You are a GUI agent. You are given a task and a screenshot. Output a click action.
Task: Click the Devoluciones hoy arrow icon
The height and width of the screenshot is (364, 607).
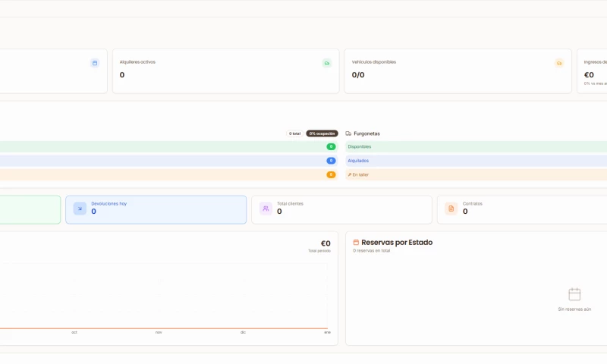pos(80,209)
